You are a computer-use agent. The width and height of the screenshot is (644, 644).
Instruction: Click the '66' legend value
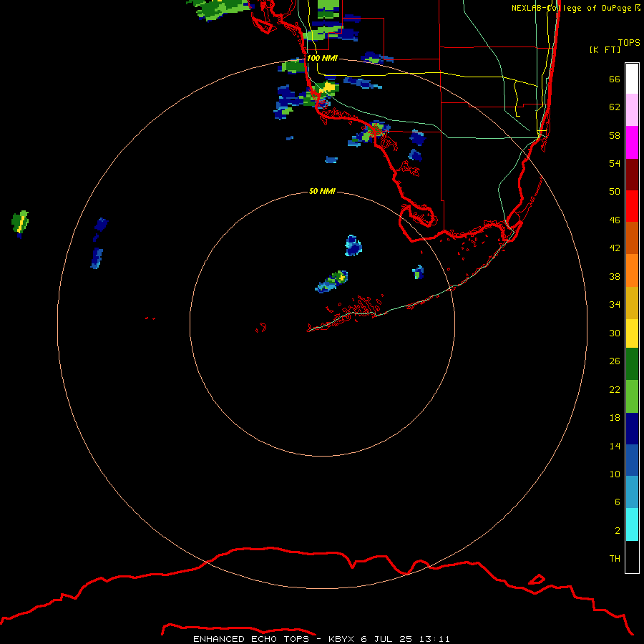pyautogui.click(x=615, y=79)
